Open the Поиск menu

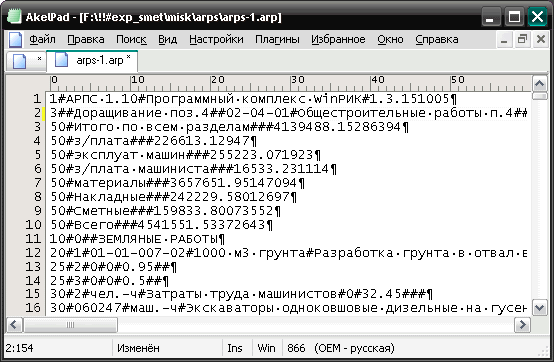point(131,39)
